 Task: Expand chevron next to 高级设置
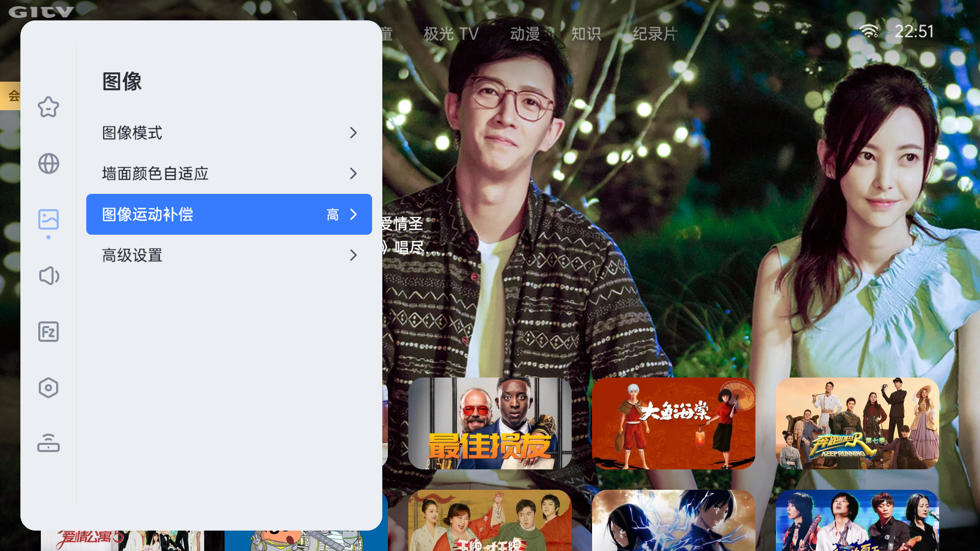353,255
